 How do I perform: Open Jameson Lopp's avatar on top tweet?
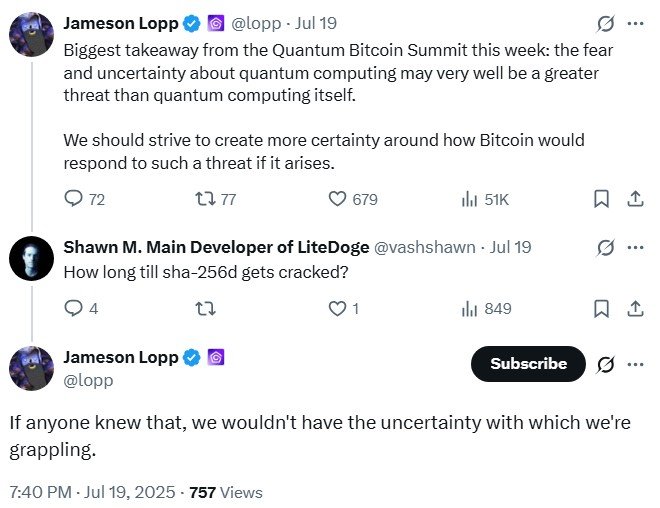(31, 34)
